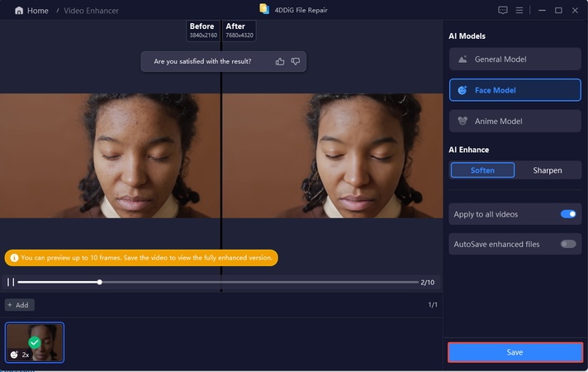The height and width of the screenshot is (372, 588).
Task: Click the 4DDiG File Repair logo icon
Action: click(x=264, y=9)
